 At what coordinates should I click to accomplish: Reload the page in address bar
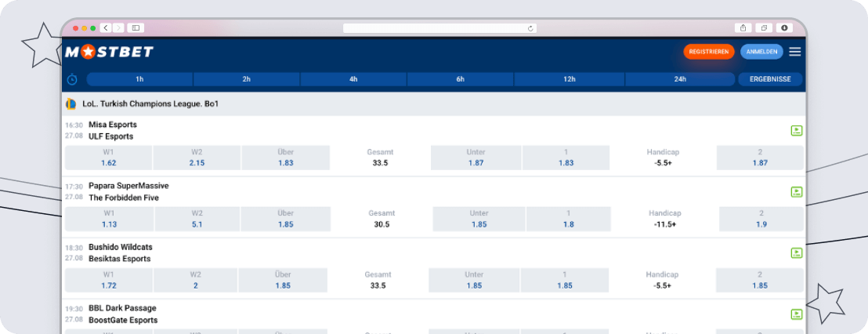coord(530,28)
